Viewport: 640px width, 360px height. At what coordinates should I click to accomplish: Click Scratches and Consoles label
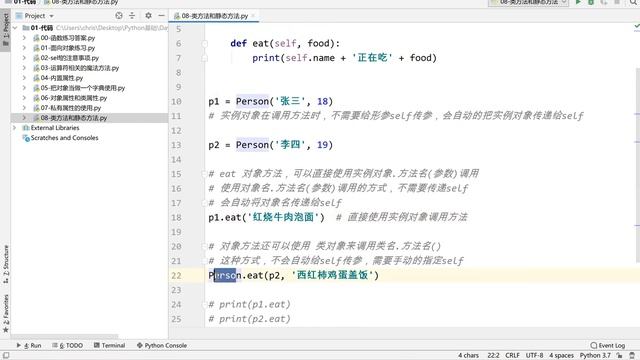[64, 138]
